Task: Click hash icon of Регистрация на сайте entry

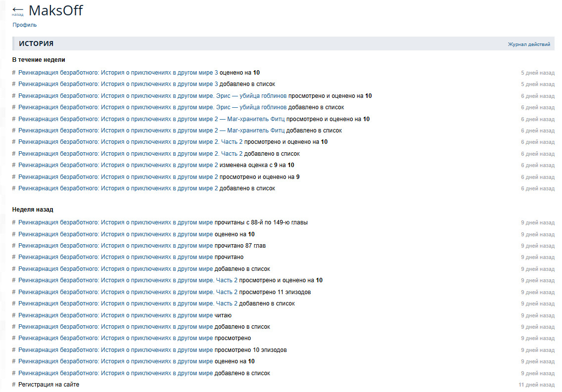Action: 14,385
